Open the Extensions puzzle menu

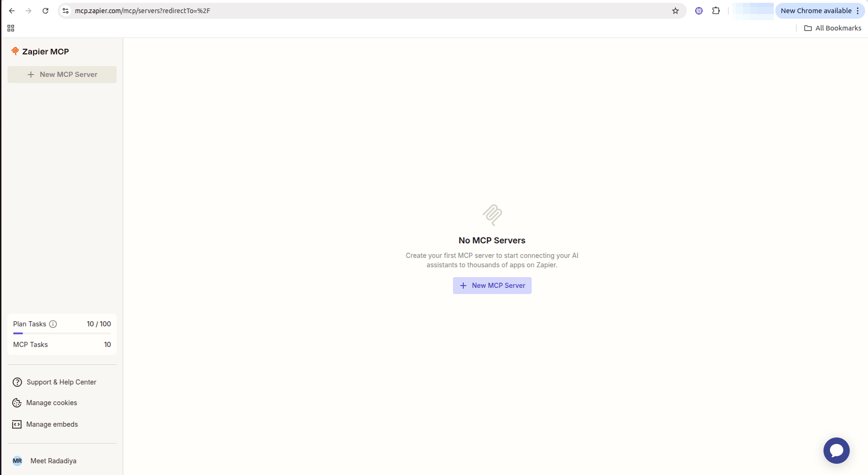pos(716,11)
